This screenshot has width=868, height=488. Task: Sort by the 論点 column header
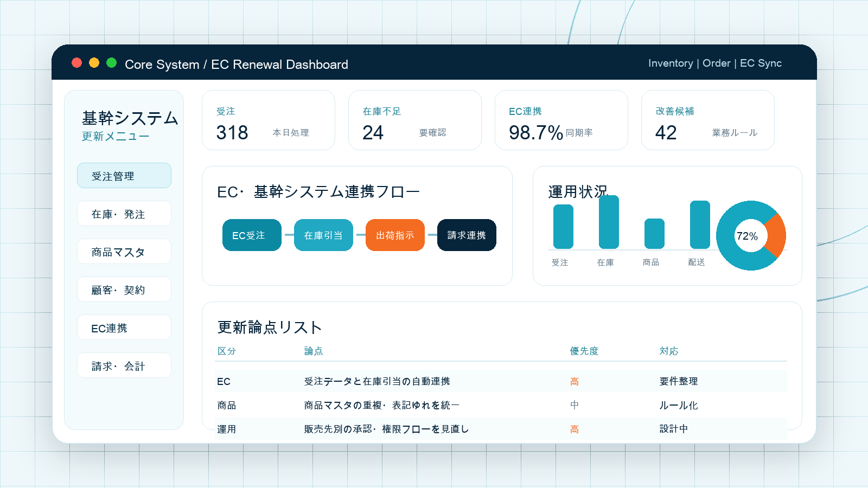pyautogui.click(x=314, y=351)
